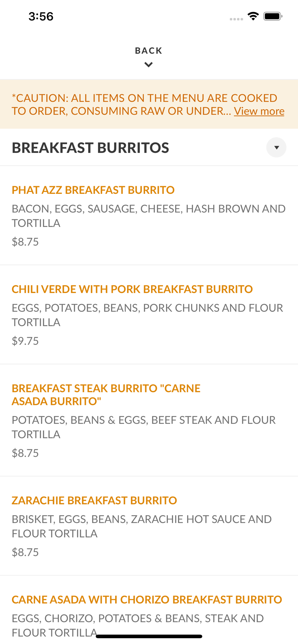This screenshot has width=298, height=644.
Task: Tap Phat Azz burrito ingredients description
Action: click(149, 216)
